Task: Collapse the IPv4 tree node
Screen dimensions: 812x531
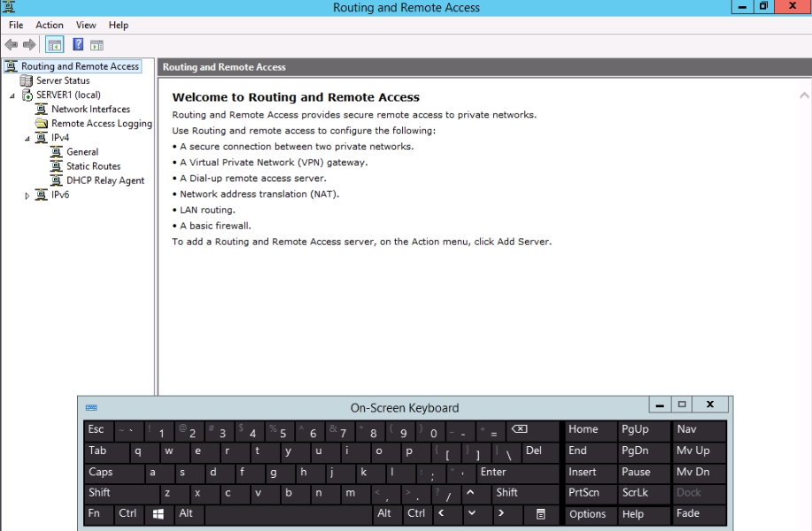Action: pos(27,138)
